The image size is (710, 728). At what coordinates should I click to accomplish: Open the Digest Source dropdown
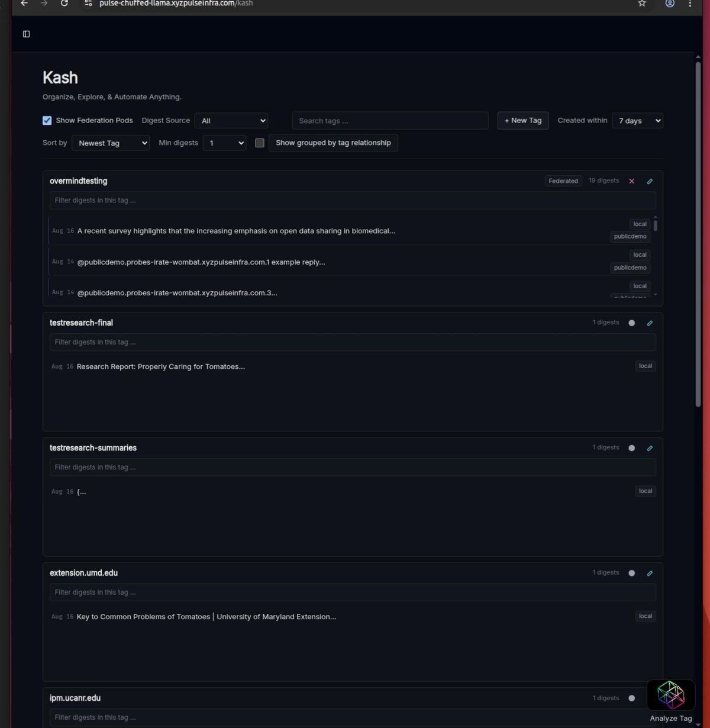(x=231, y=120)
